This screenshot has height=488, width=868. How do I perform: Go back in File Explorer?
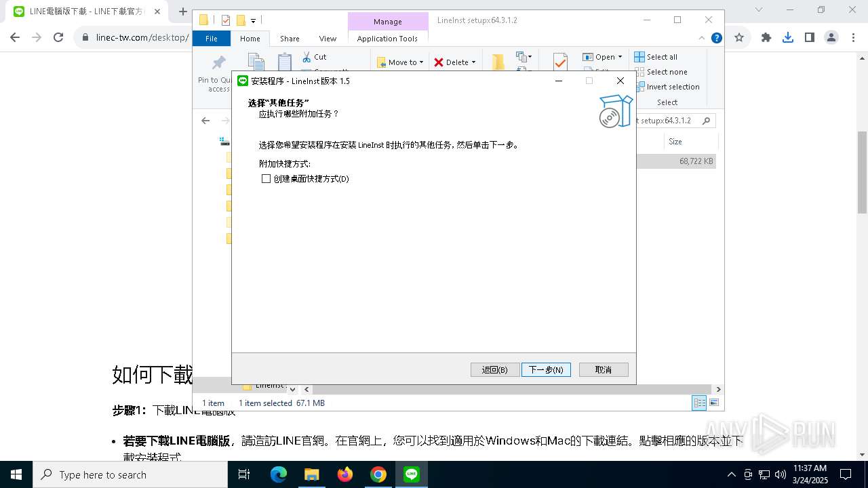[205, 121]
